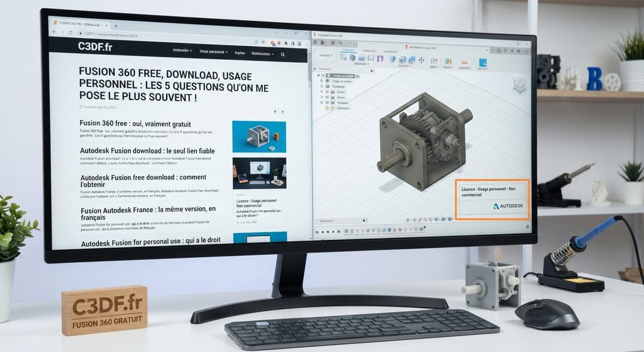Collapse the root component in the browser tree
Screen dimensions: 644x352
[318, 76]
